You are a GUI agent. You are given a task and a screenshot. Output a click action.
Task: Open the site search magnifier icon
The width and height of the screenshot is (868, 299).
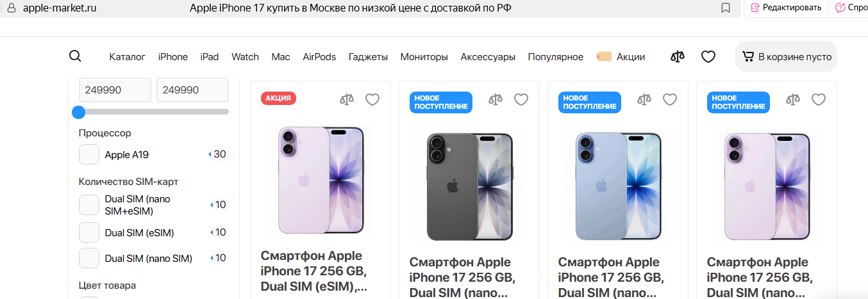coord(75,56)
